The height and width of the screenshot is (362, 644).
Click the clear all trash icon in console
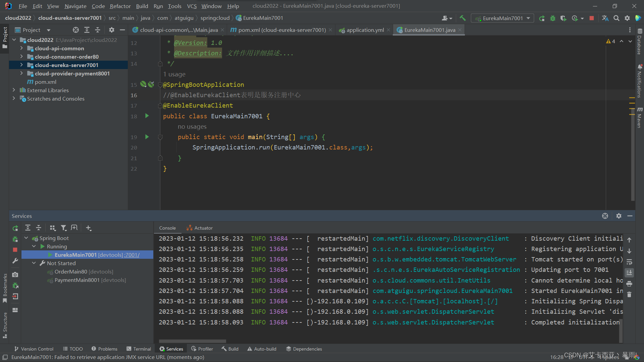point(629,295)
